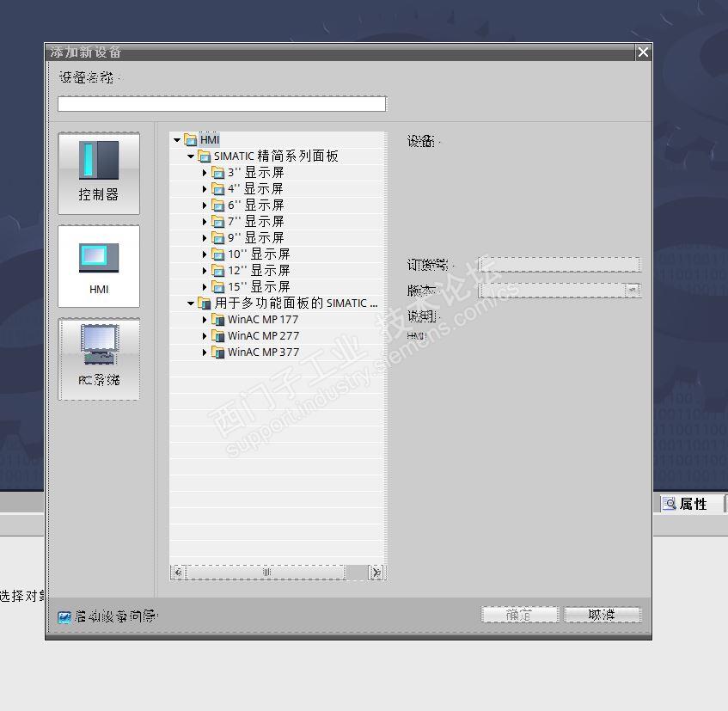Expand the 6'' 显示屏 node
The width and height of the screenshot is (728, 711).
click(x=205, y=205)
